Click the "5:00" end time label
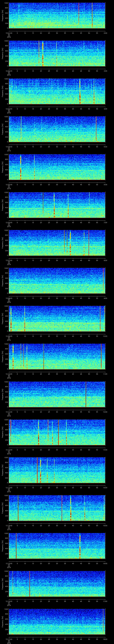Viewport: 114px width, 644px height. 105,147
